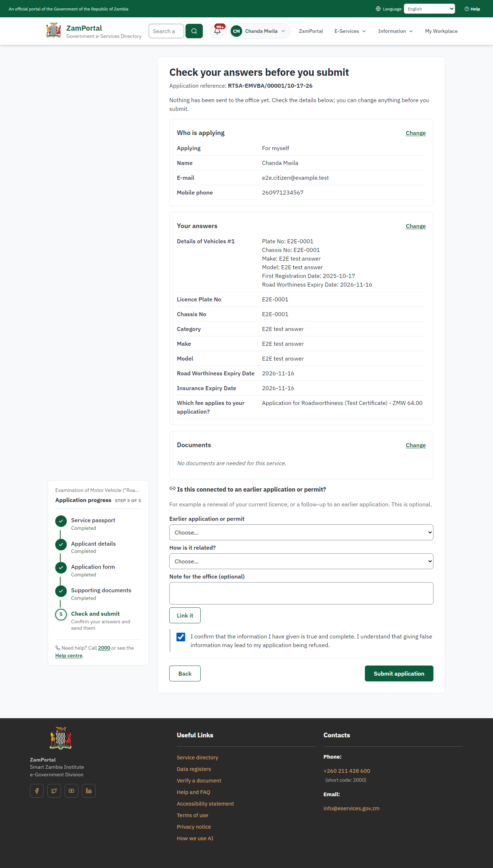
Task: Click Change in Who is applying section
Action: coord(416,133)
